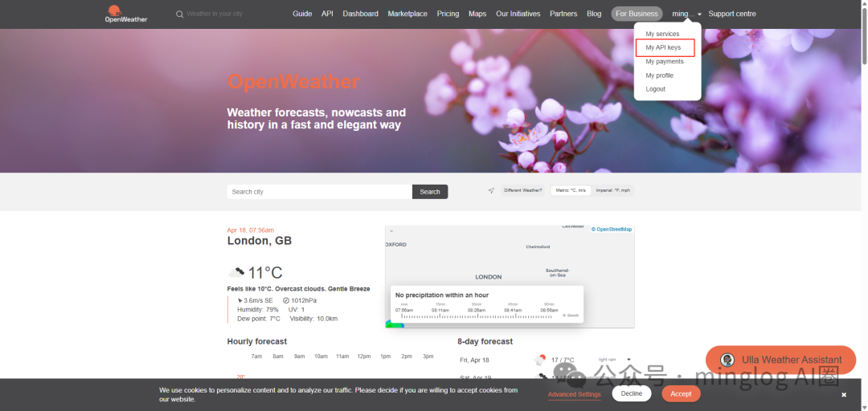Click the 1012hPa pressure reading
The height and width of the screenshot is (411, 868).
click(x=300, y=300)
